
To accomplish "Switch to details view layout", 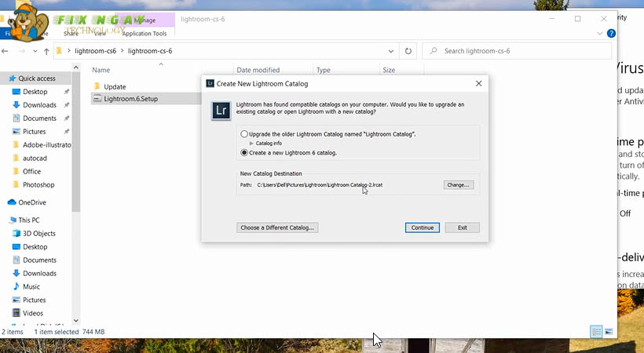I will 596,332.
